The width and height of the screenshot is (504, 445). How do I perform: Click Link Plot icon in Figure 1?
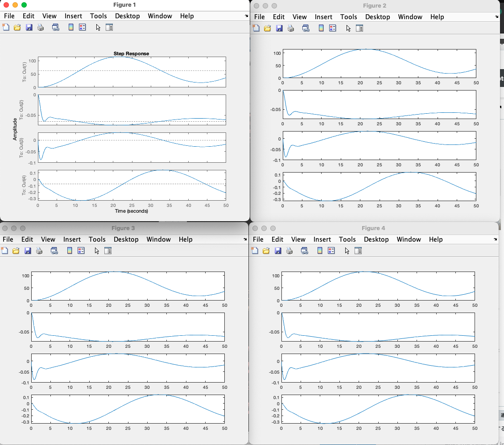tap(56, 27)
